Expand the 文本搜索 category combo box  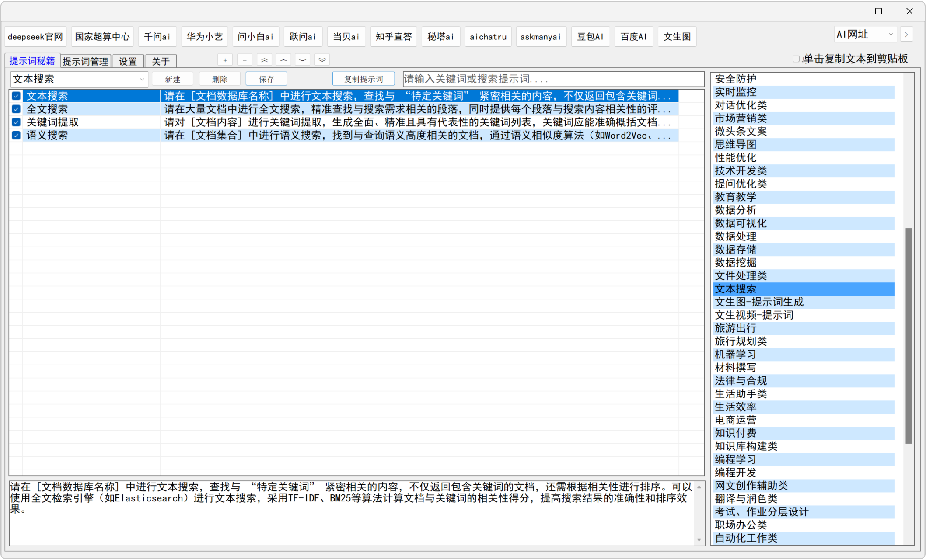pyautogui.click(x=79, y=79)
